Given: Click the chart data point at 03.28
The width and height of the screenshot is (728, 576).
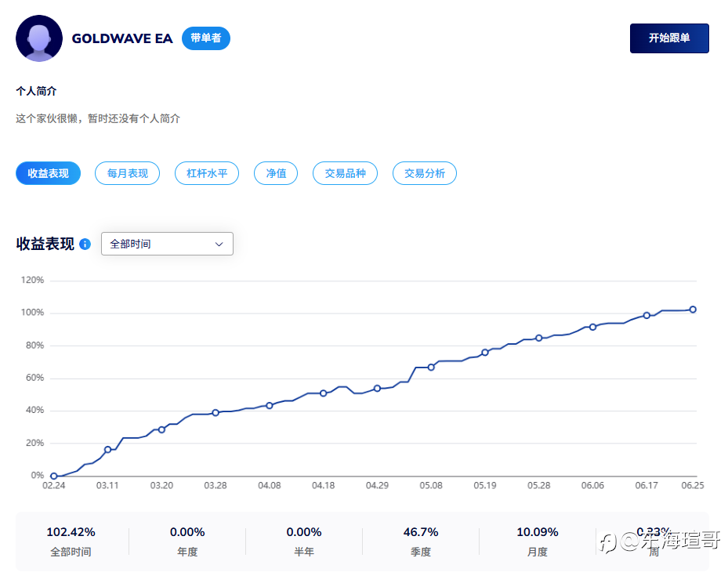Looking at the screenshot, I should pyautogui.click(x=216, y=413).
